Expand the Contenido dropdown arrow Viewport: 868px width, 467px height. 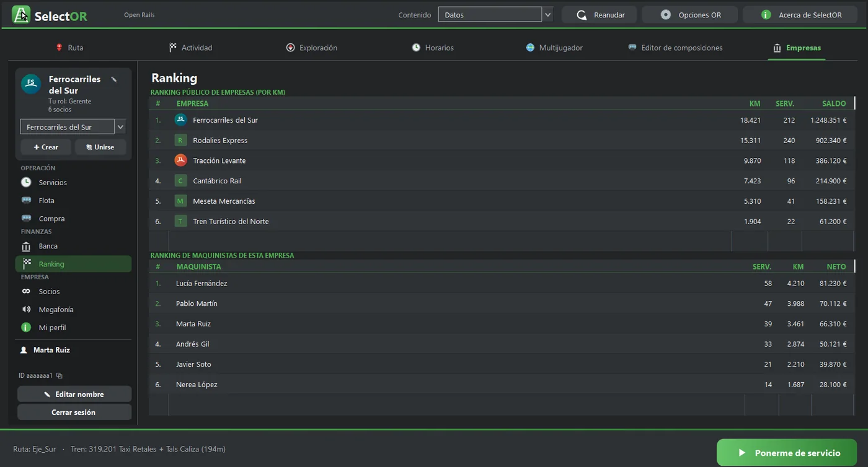click(x=547, y=15)
